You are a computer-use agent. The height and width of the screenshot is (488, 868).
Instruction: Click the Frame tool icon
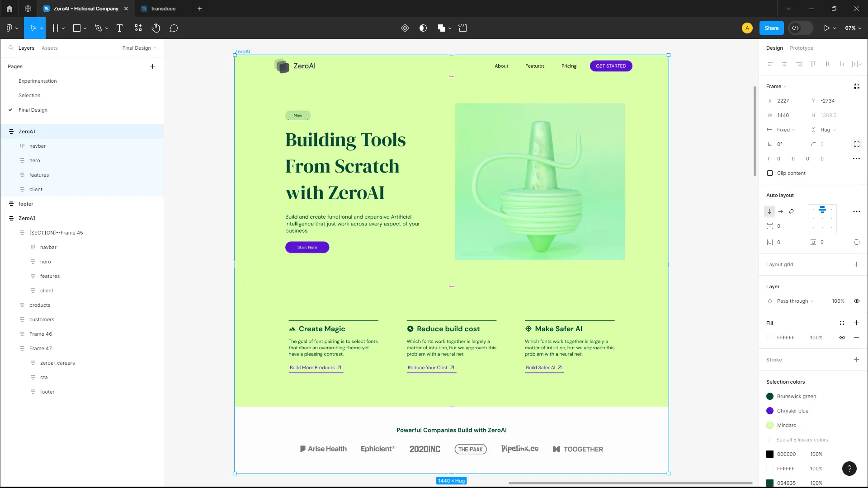[x=56, y=28]
